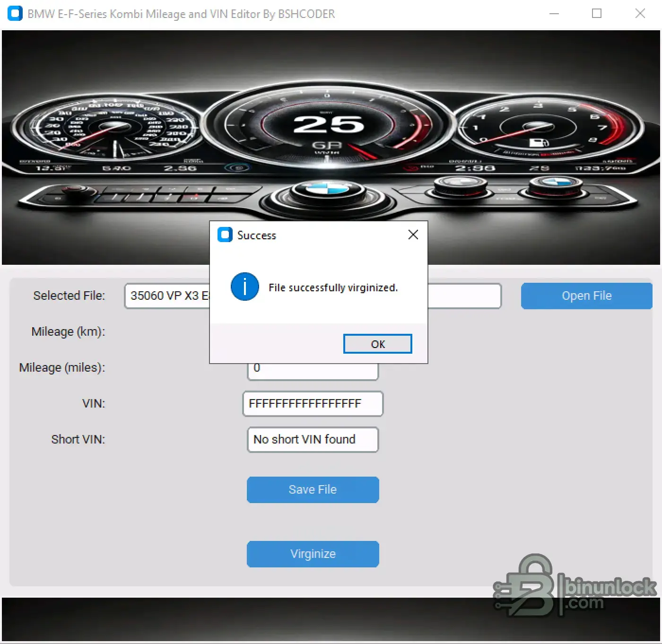This screenshot has width=662, height=644.
Task: Click the Short VIN field
Action: (x=313, y=439)
